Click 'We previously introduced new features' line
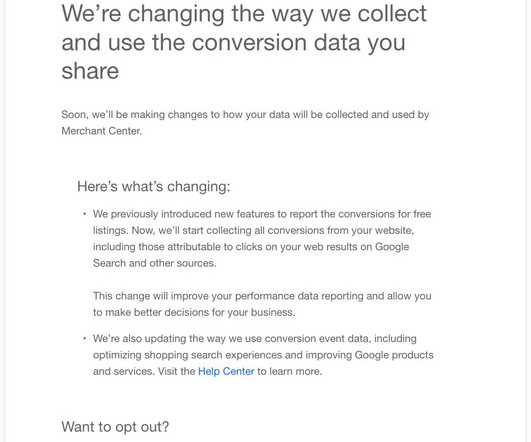Viewport: 531px width, 442px height. 262,214
